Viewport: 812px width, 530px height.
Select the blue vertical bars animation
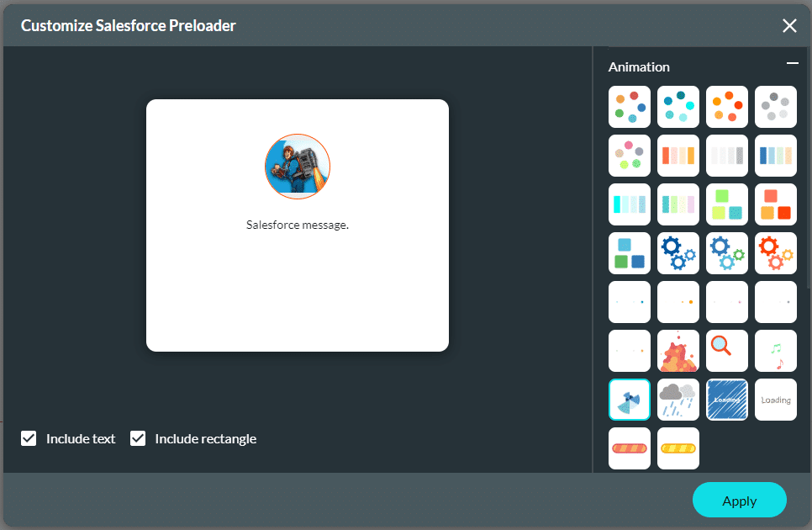(775, 156)
